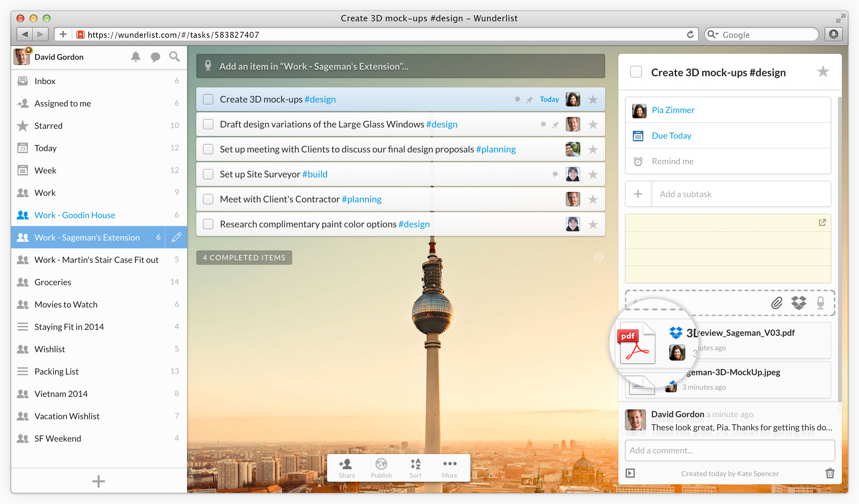Click the Due Today date link
Viewport: 859px width, 504px height.
point(671,136)
